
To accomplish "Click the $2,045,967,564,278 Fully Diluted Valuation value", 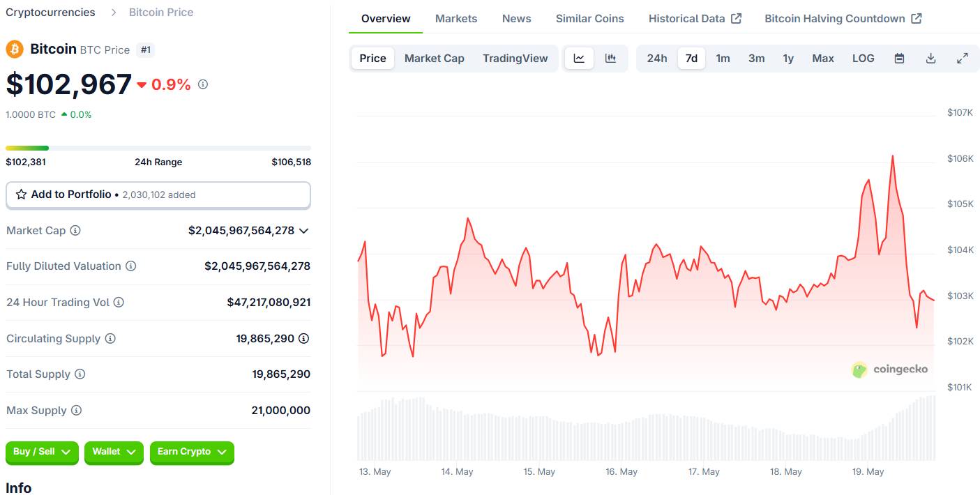I will tap(257, 266).
